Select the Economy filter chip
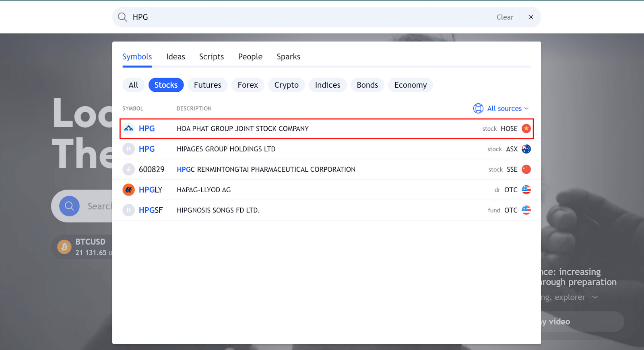 (x=411, y=85)
